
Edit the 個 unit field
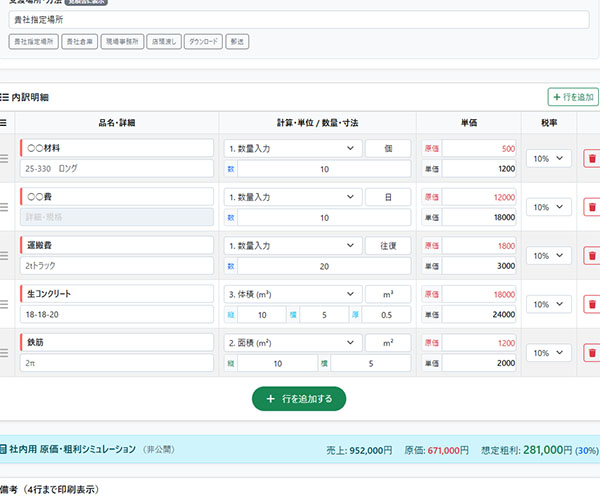[388, 148]
